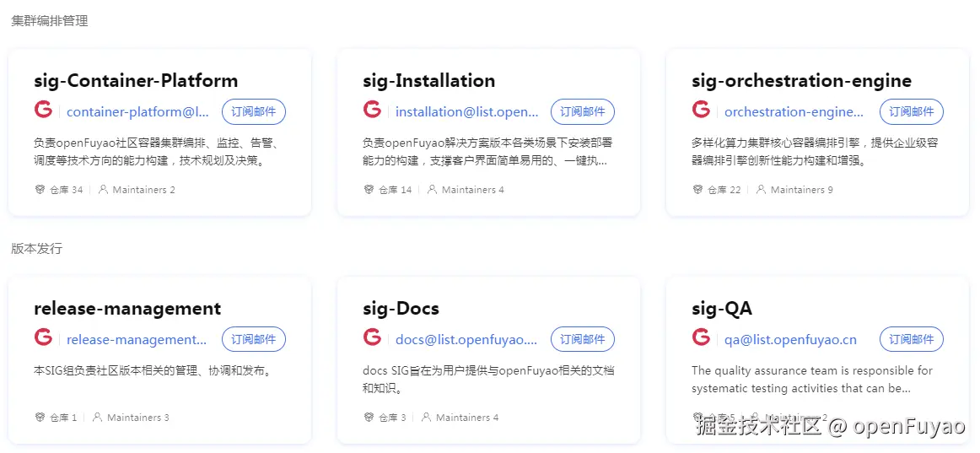Image resolution: width=980 pixels, height=453 pixels.
Task: Open the sig-Container-Platform title
Action: point(136,81)
